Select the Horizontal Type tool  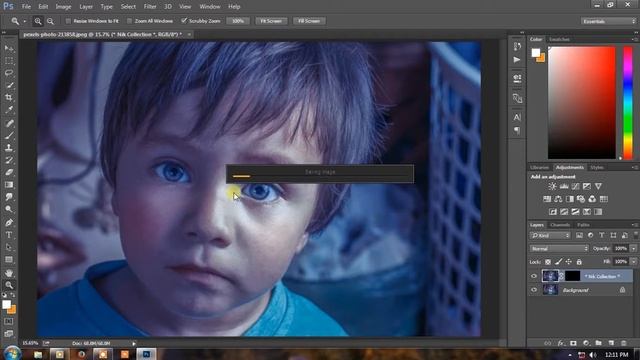tap(9, 235)
